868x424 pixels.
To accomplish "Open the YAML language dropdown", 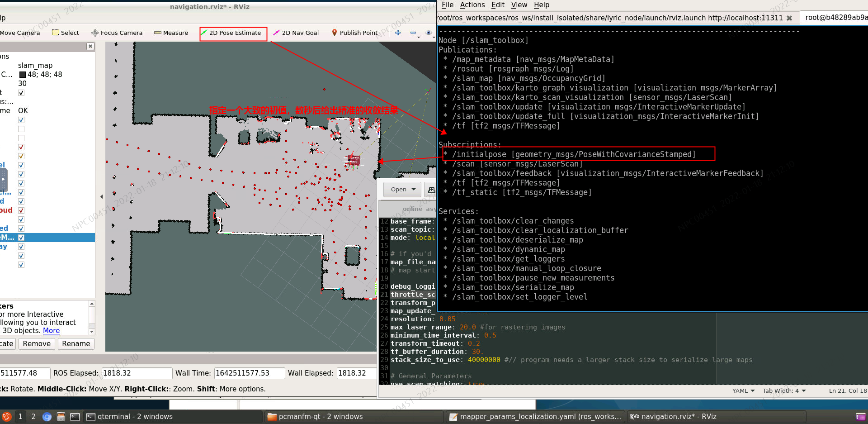I will pos(743,391).
